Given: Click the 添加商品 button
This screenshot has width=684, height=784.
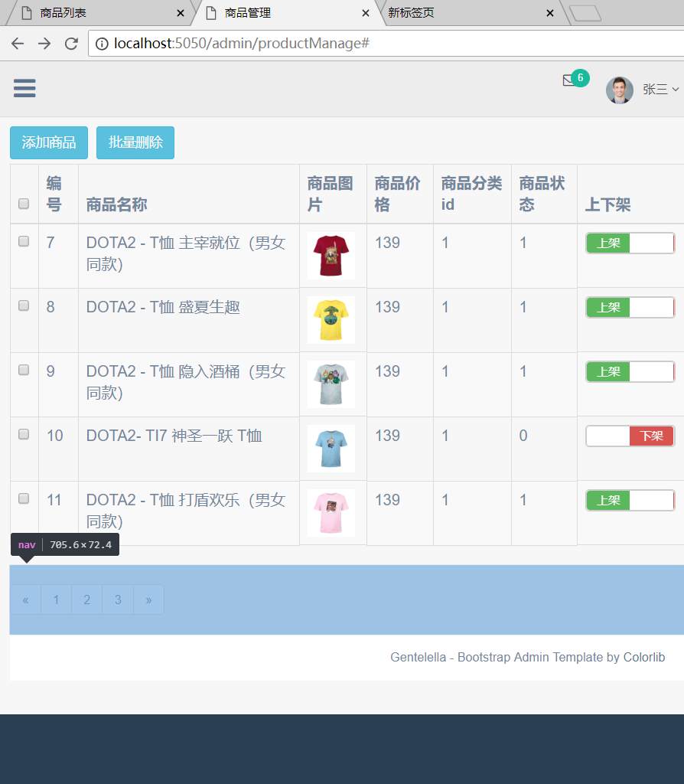Looking at the screenshot, I should click(x=48, y=142).
